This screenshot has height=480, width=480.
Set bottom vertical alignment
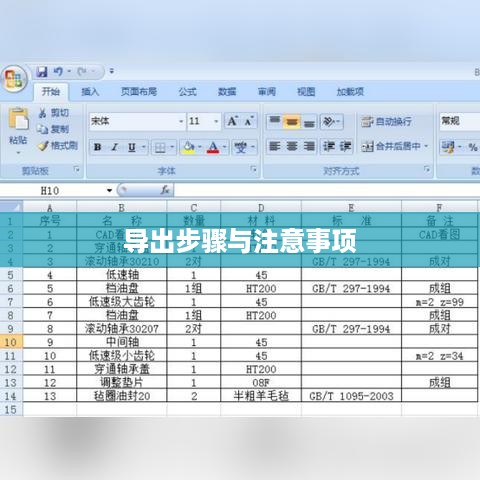[309, 121]
